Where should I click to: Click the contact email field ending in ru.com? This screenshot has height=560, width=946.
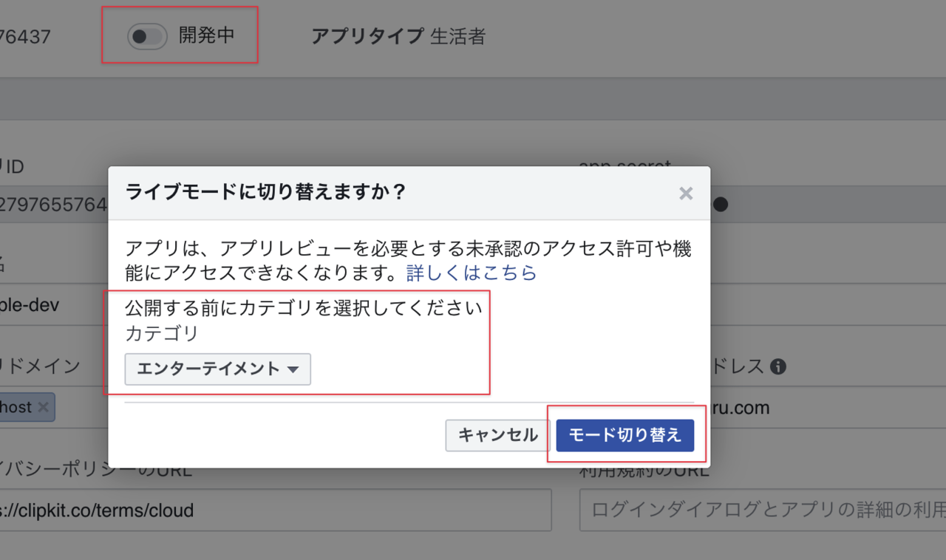click(813, 408)
